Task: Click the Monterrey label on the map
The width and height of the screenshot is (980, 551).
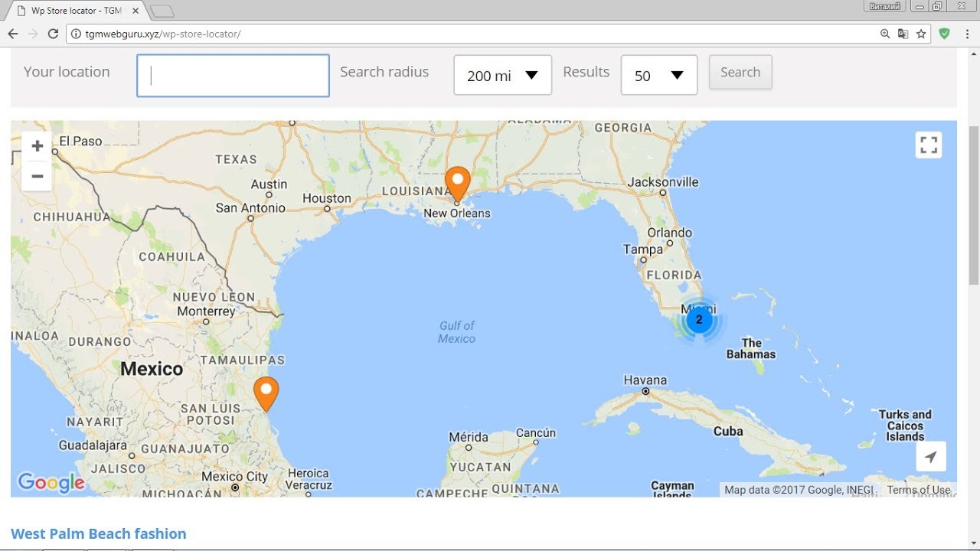Action: 206,311
